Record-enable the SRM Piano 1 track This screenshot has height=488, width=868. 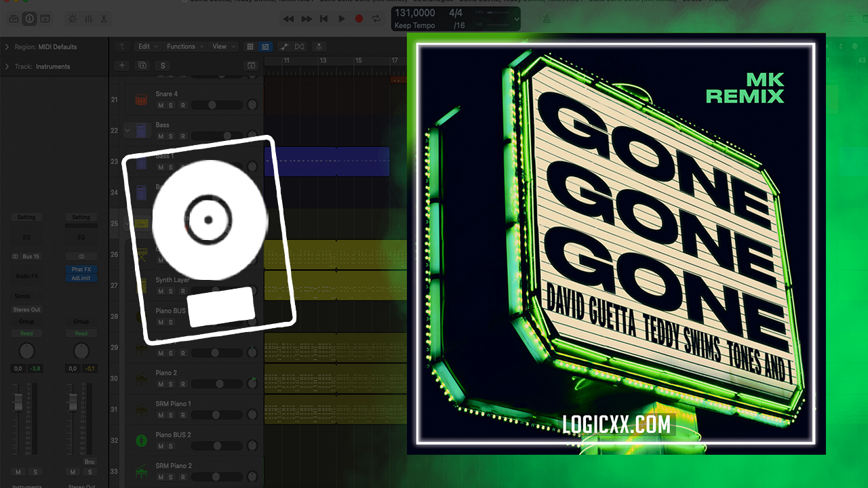(x=182, y=415)
